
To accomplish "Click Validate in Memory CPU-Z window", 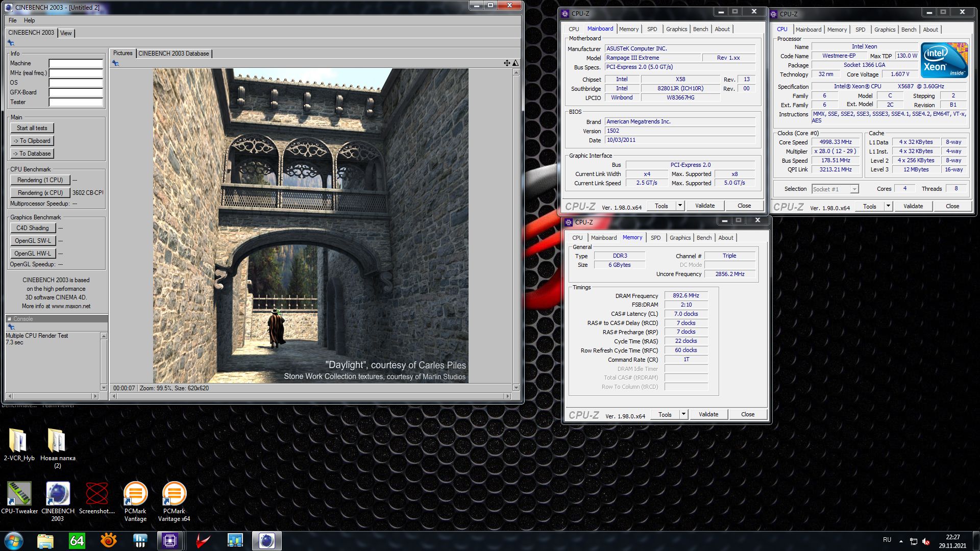I will click(708, 414).
